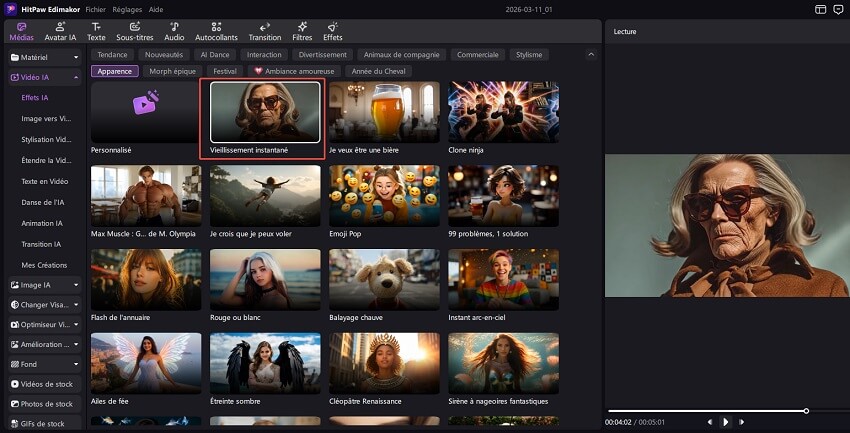The width and height of the screenshot is (850, 433).
Task: Select Je veux être une bière thumbnail
Action: [x=384, y=112]
